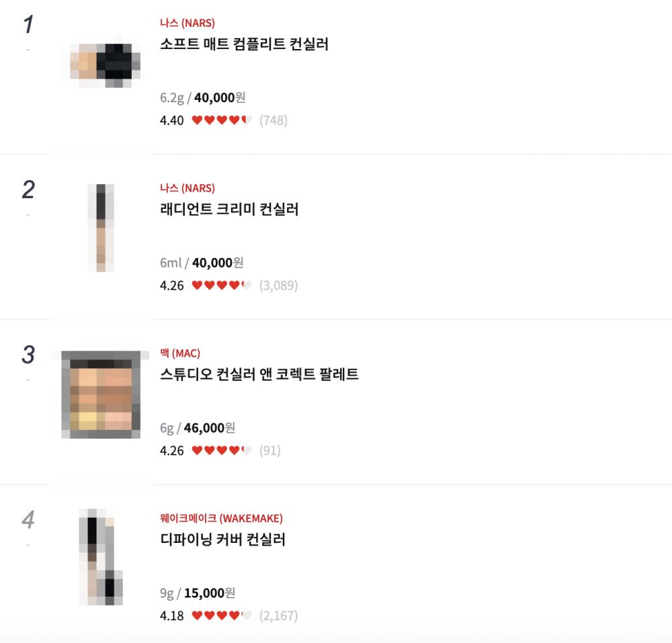Click the 웨이크메이크 (WAKEMAKE) brand link
The width and height of the screenshot is (672, 643).
click(221, 518)
